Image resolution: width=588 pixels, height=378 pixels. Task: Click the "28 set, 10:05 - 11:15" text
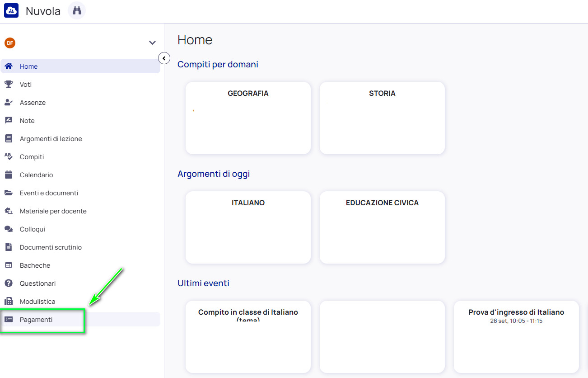point(516,321)
